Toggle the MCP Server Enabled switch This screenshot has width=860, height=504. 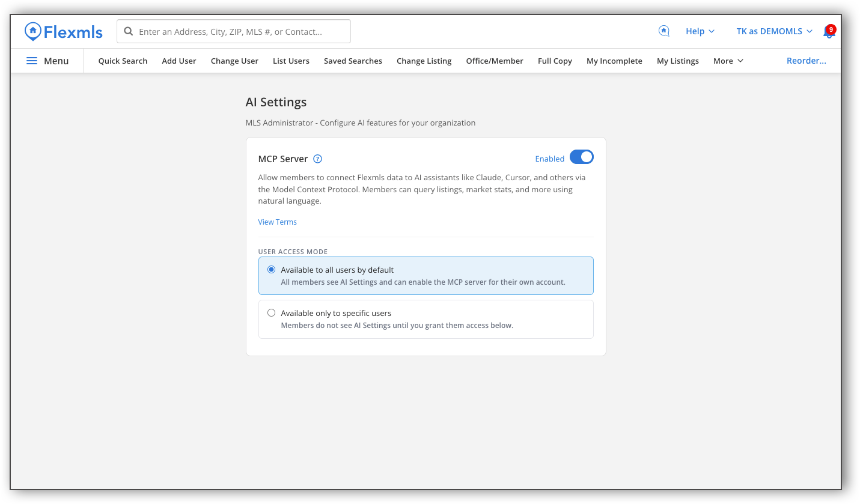point(582,157)
